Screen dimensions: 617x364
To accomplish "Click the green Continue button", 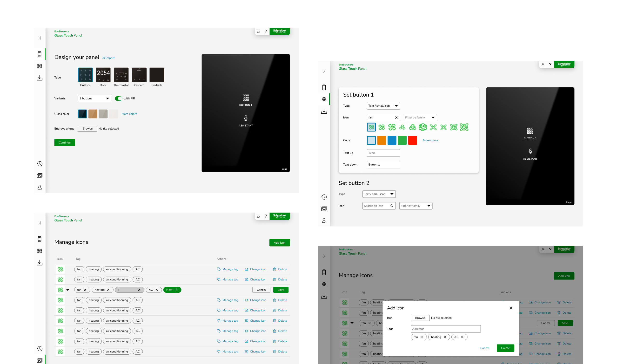I will [65, 143].
